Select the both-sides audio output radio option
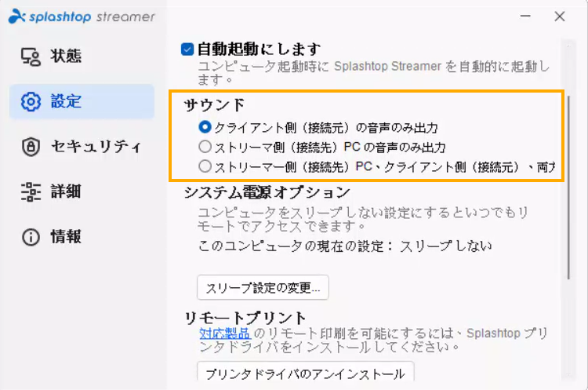The width and height of the screenshot is (588, 390). [x=205, y=166]
